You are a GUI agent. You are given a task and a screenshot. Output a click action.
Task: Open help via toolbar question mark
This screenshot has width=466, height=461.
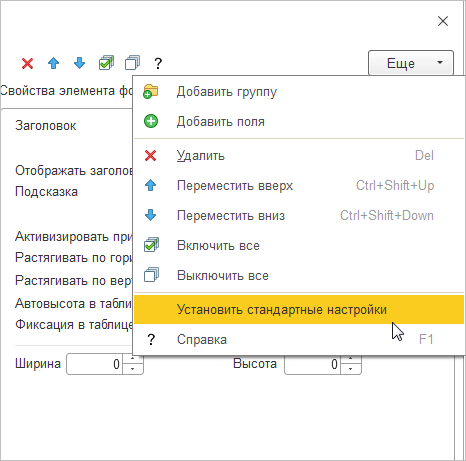pos(158,63)
